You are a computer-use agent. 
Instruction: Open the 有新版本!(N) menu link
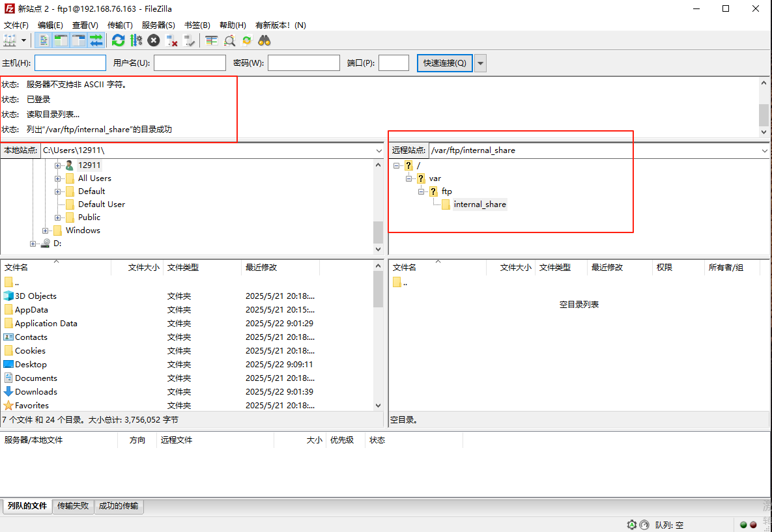pyautogui.click(x=276, y=25)
